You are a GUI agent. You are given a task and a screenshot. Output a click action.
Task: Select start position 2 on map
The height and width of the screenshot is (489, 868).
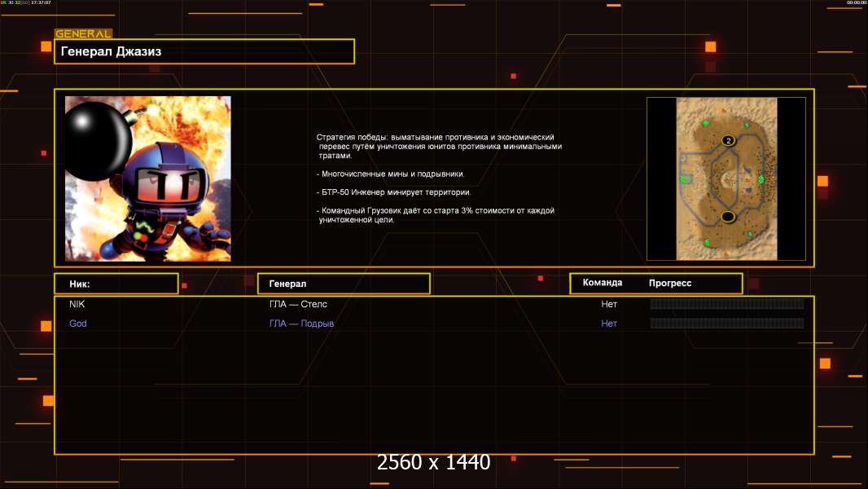tap(728, 140)
